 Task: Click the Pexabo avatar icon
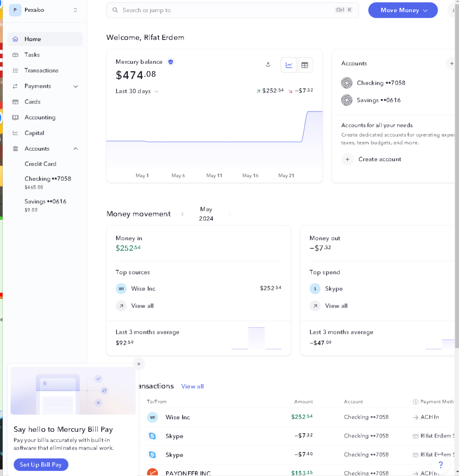(x=15, y=10)
